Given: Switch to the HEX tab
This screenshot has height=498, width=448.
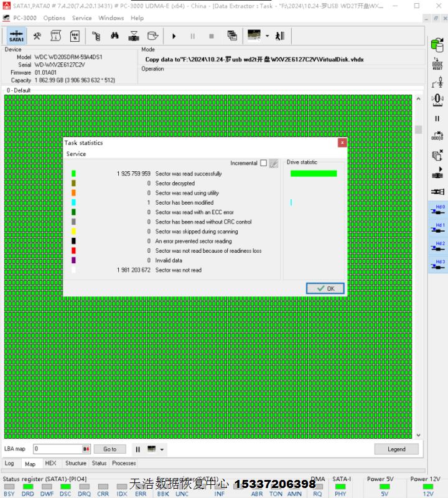Looking at the screenshot, I should [x=50, y=463].
